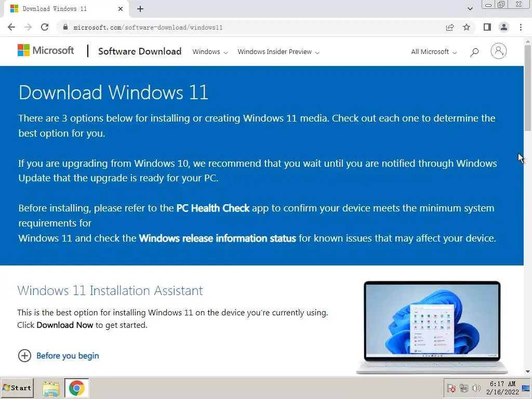532x399 pixels.
Task: Click the Chrome taskbar icon
Action: click(77, 388)
